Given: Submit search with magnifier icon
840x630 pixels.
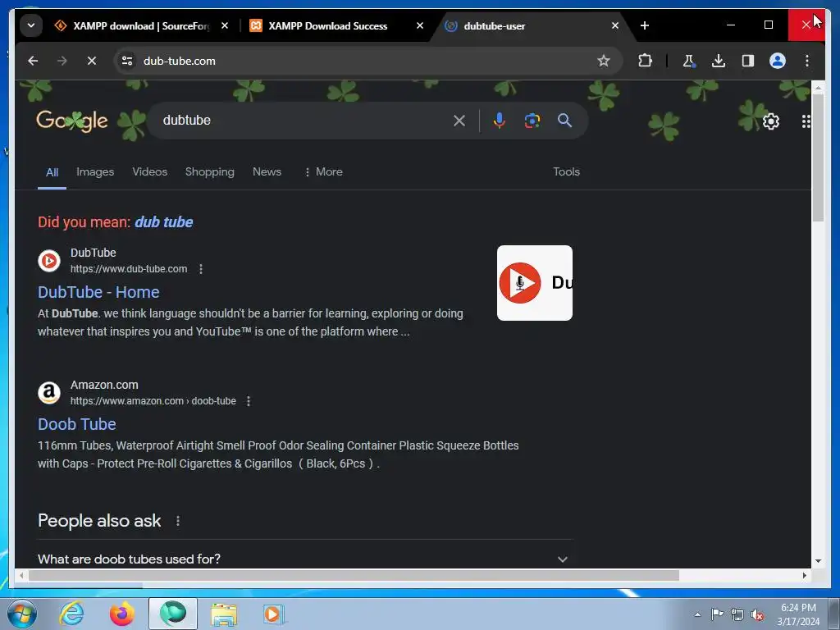Looking at the screenshot, I should pyautogui.click(x=564, y=121).
